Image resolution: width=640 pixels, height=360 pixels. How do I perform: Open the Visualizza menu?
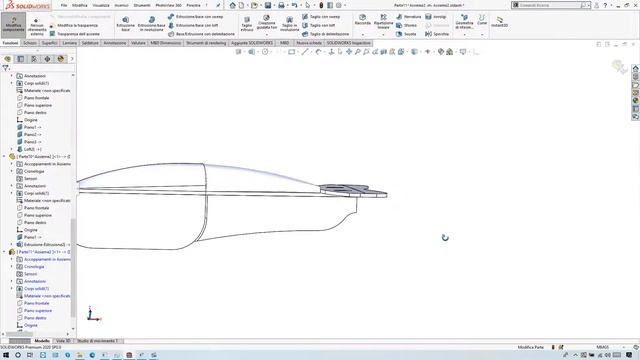click(101, 5)
